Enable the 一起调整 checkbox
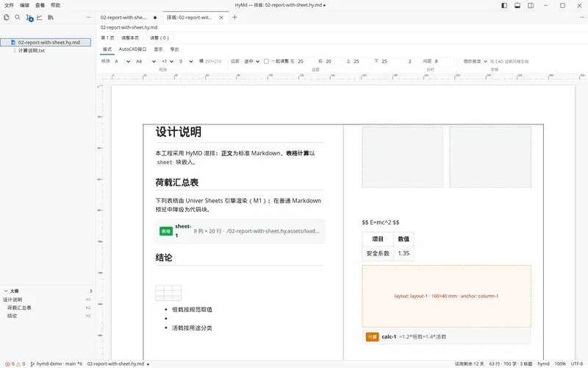 pos(266,61)
